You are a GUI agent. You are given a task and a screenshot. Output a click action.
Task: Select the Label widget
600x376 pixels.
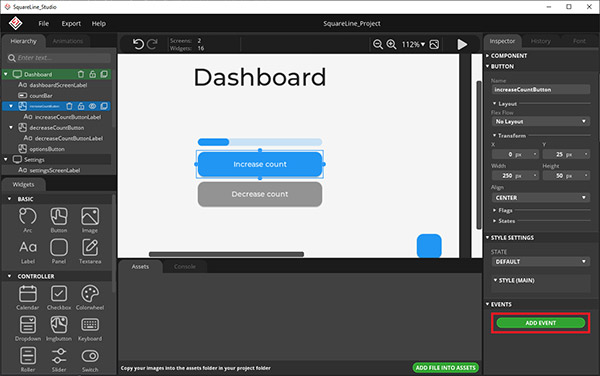tap(28, 251)
